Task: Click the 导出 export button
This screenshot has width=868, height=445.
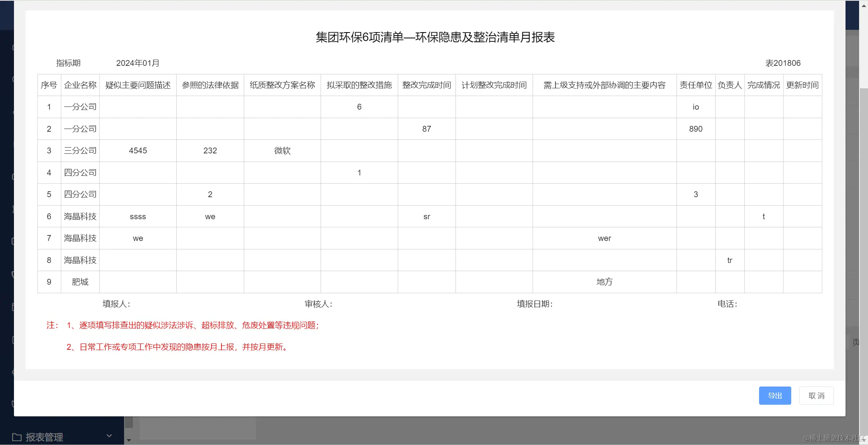Action: tap(775, 395)
